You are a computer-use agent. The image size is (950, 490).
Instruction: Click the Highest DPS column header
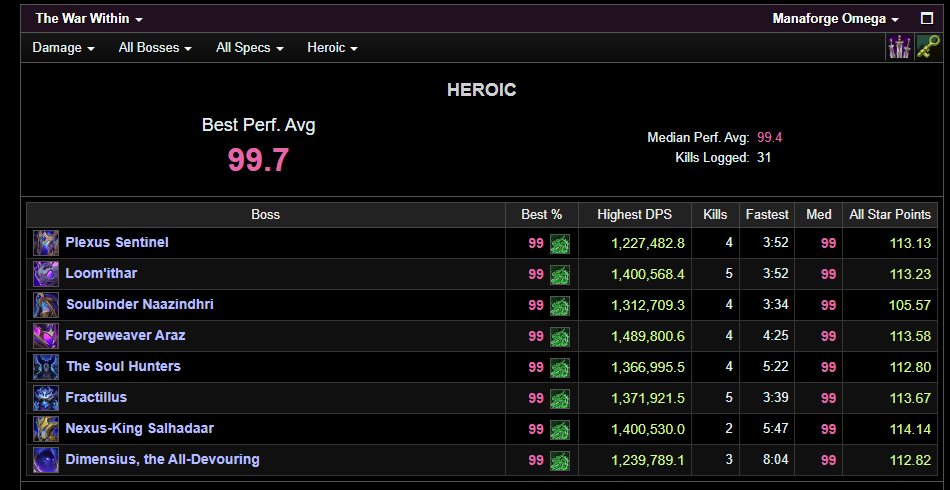click(x=634, y=214)
